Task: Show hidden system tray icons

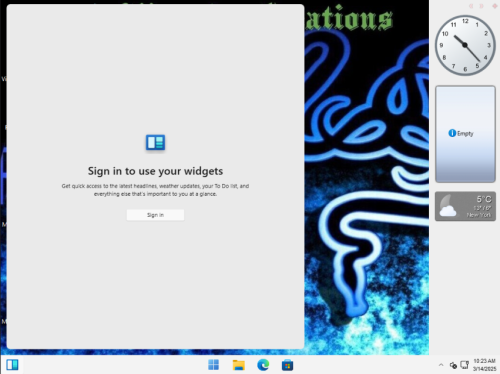Action: click(x=441, y=365)
